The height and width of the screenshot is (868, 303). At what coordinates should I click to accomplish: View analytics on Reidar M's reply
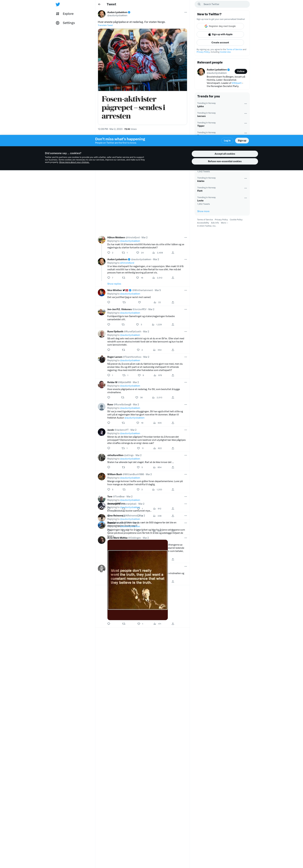[153, 397]
